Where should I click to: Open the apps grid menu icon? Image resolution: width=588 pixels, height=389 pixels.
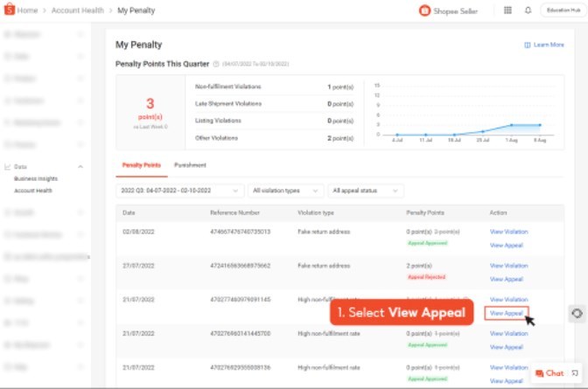pos(508,10)
